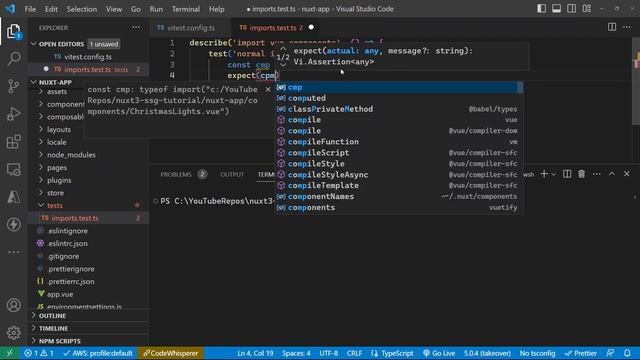This screenshot has width=640, height=360.
Task: Open the Azure view in activity bar
Action: pyautogui.click(x=13, y=197)
